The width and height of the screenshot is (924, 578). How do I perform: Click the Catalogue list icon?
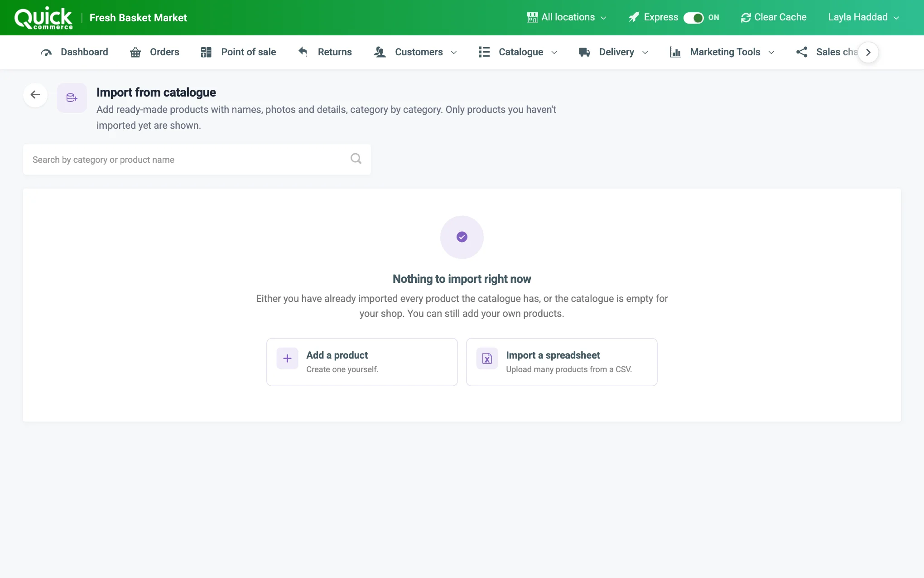coord(484,52)
